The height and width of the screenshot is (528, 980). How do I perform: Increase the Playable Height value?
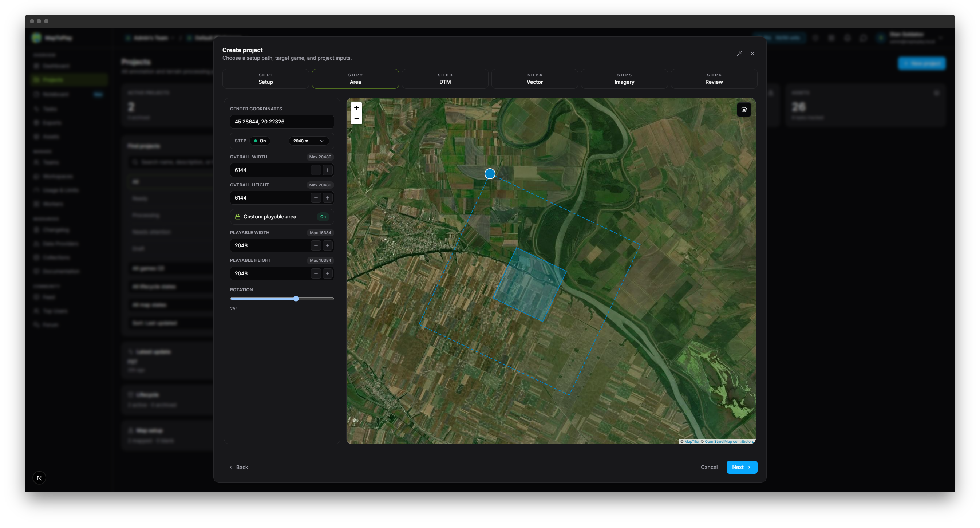pyautogui.click(x=328, y=273)
